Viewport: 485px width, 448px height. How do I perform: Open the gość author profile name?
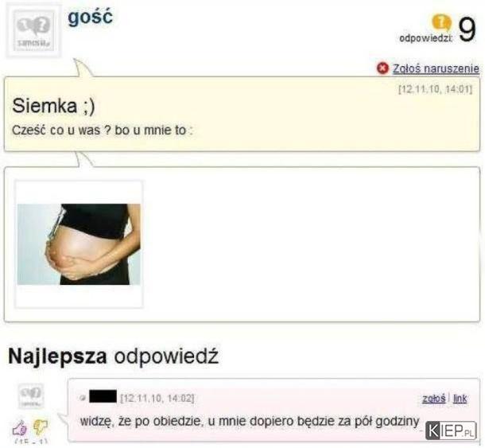click(x=90, y=17)
